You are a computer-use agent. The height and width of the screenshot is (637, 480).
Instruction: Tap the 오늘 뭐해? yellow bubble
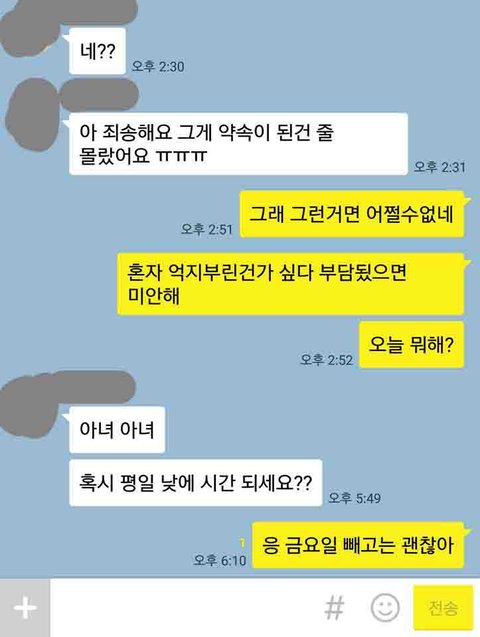tap(411, 344)
